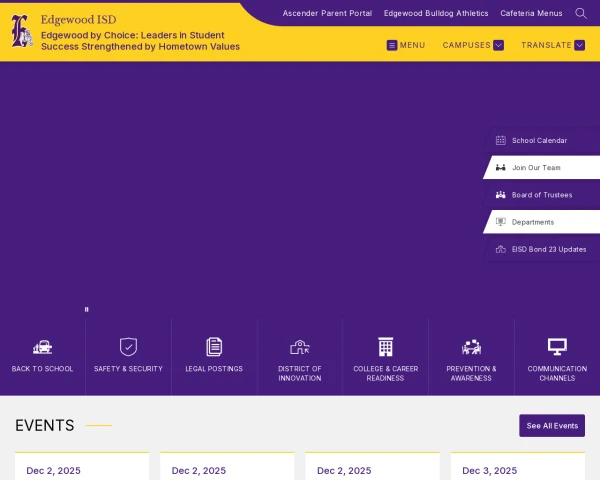Click the District of Innovation icon
This screenshot has width=600, height=480.
click(x=300, y=347)
